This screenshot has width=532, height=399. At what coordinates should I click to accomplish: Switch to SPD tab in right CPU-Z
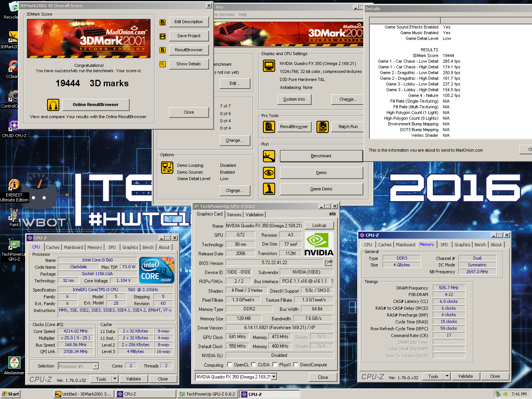click(x=444, y=245)
